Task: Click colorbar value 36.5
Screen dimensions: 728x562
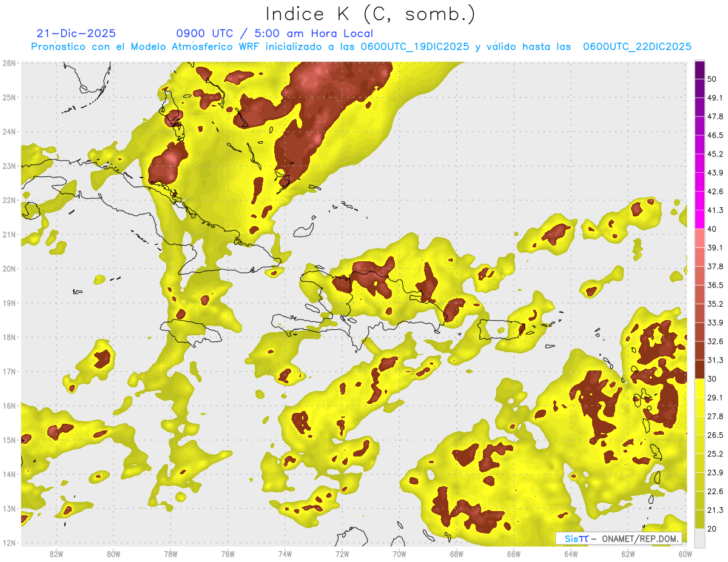Action: (x=715, y=285)
